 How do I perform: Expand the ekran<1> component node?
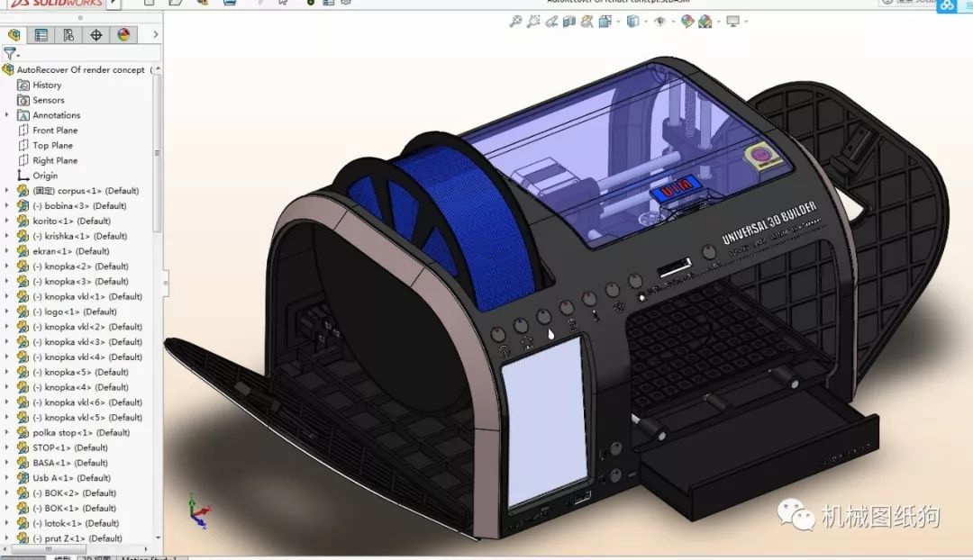coord(7,251)
